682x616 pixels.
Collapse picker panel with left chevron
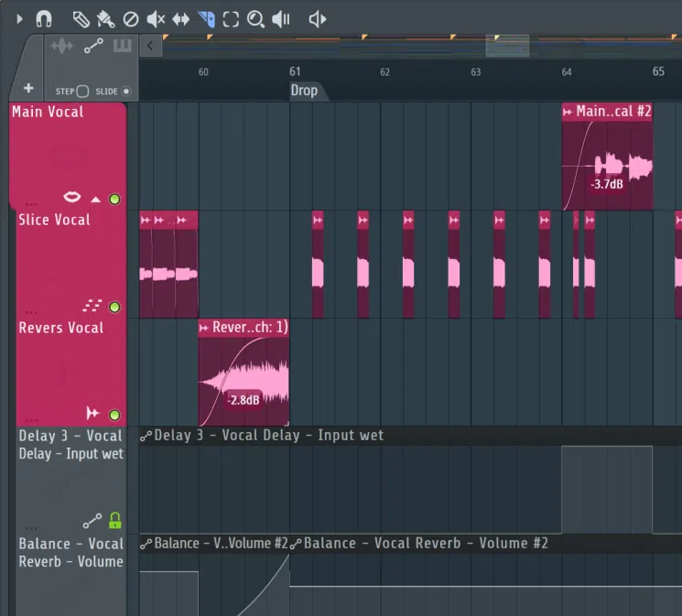point(150,46)
